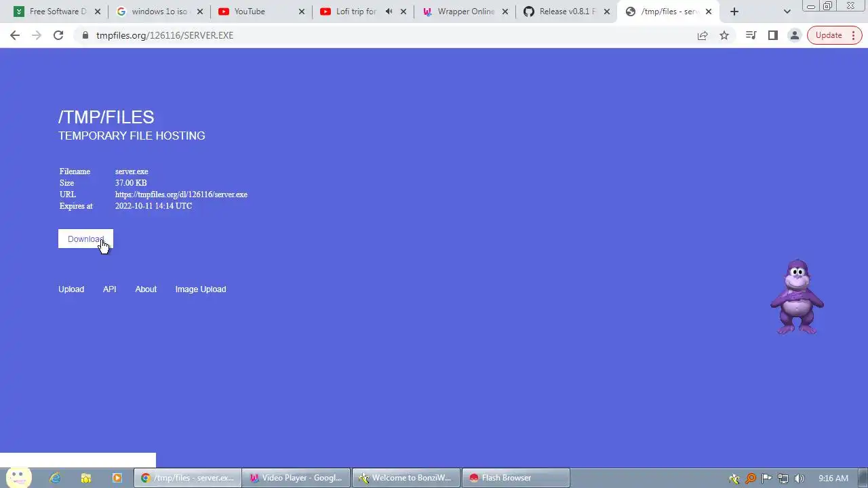Click the Download button

point(85,239)
